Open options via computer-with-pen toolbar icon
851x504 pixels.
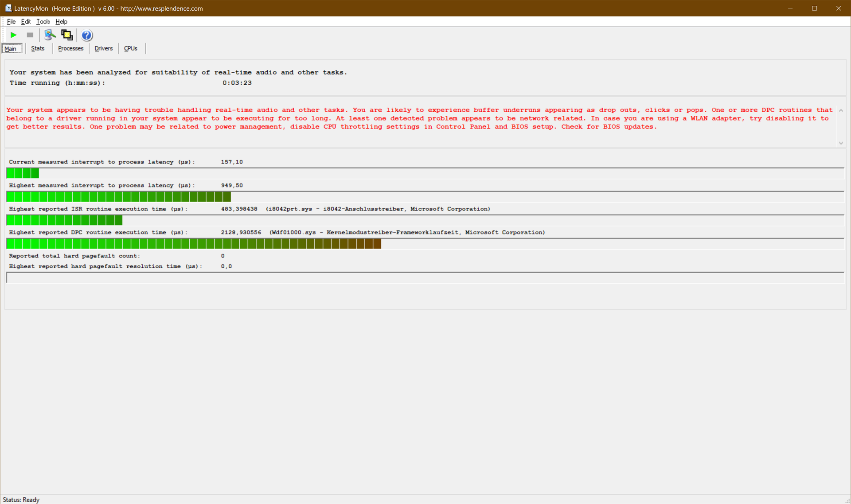coord(50,35)
